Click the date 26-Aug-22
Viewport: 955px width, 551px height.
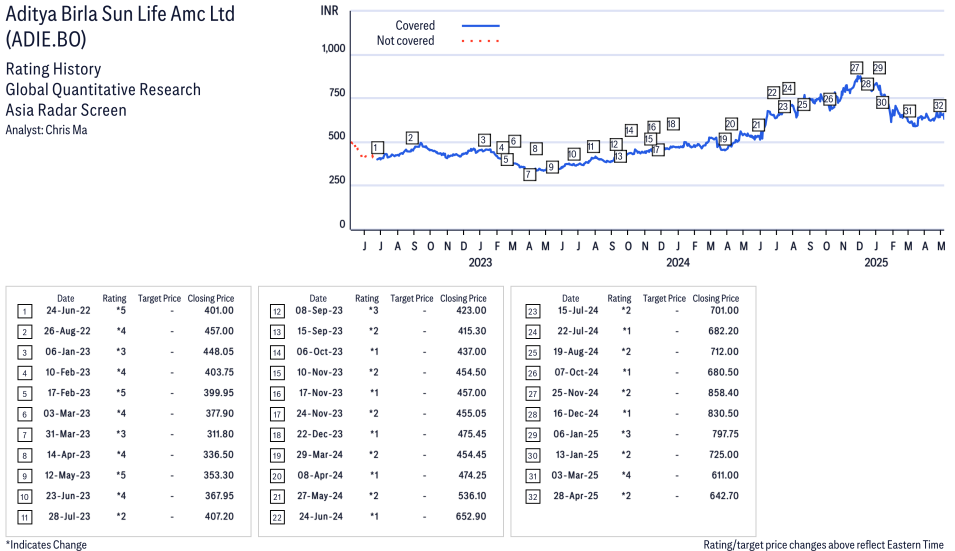[x=67, y=331]
